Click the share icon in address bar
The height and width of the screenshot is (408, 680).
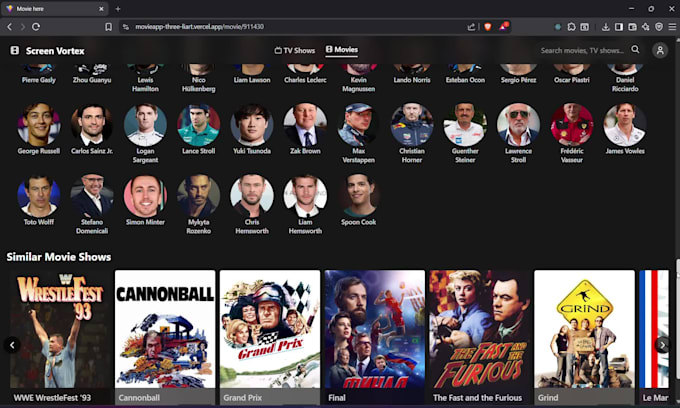(471, 27)
